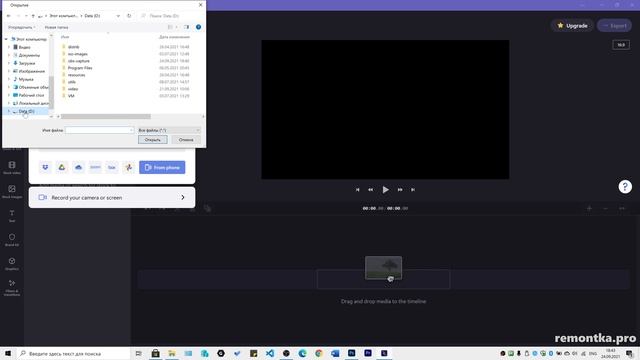
Task: Select the Program Files folder
Action: 80,68
